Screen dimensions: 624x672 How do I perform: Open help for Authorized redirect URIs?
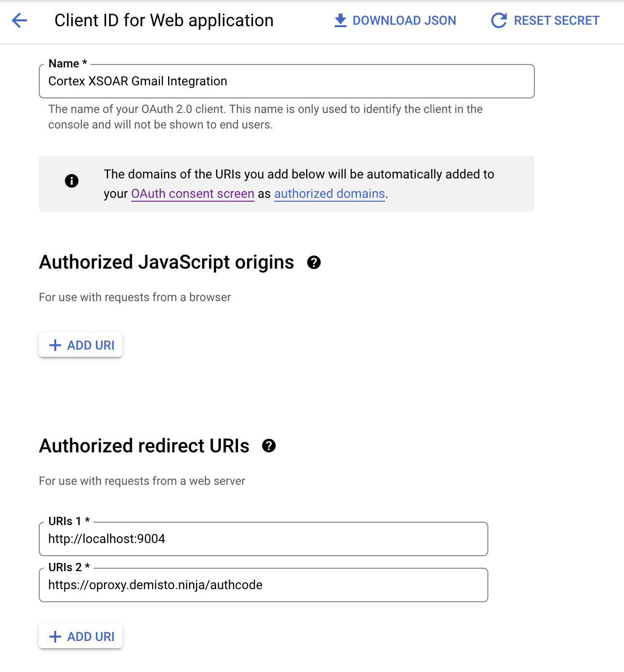(269, 446)
